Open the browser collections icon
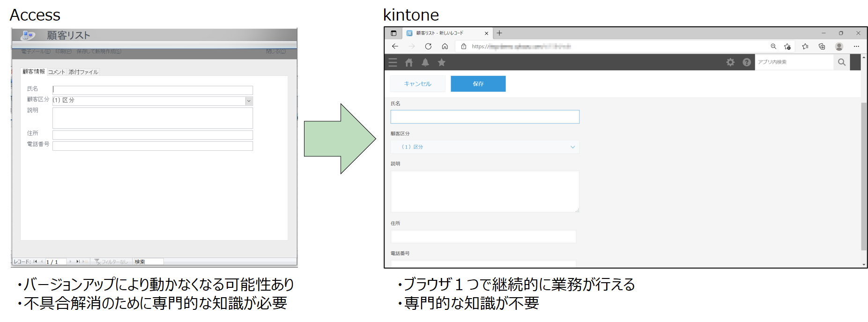This screenshot has width=868, height=322. 822,46
